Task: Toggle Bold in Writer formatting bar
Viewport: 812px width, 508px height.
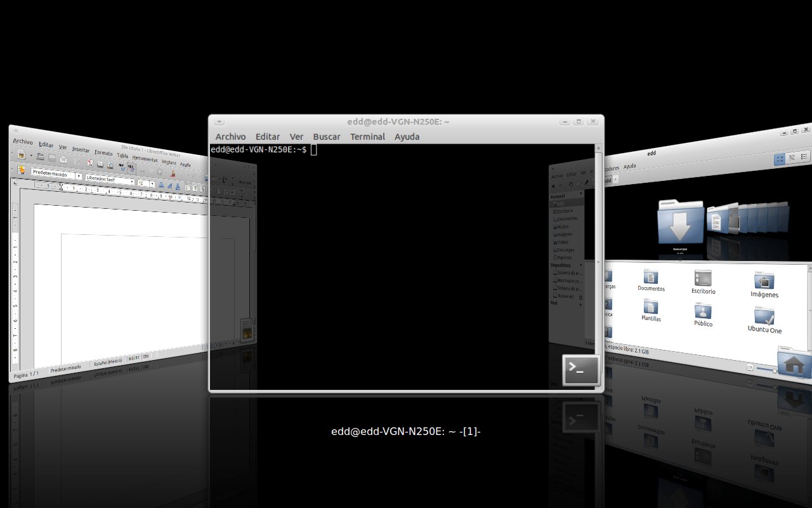Action: (x=161, y=185)
